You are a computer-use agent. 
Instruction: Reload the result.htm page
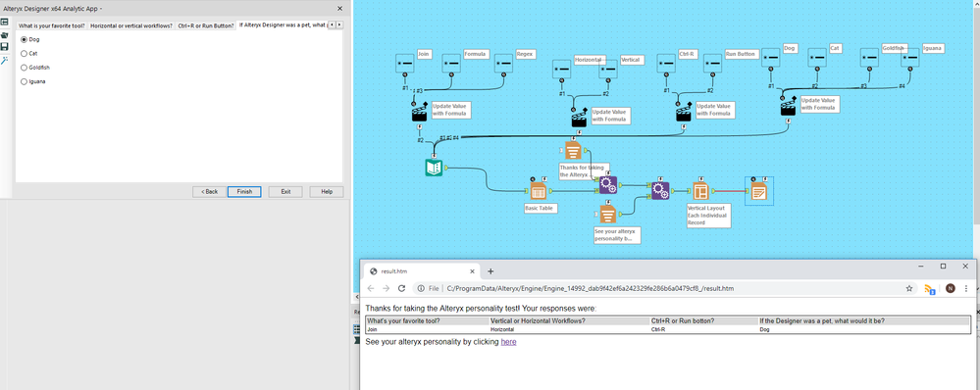coord(402,288)
